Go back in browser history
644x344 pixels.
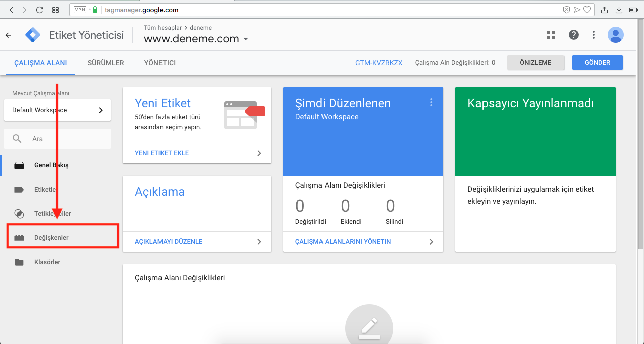click(x=11, y=10)
